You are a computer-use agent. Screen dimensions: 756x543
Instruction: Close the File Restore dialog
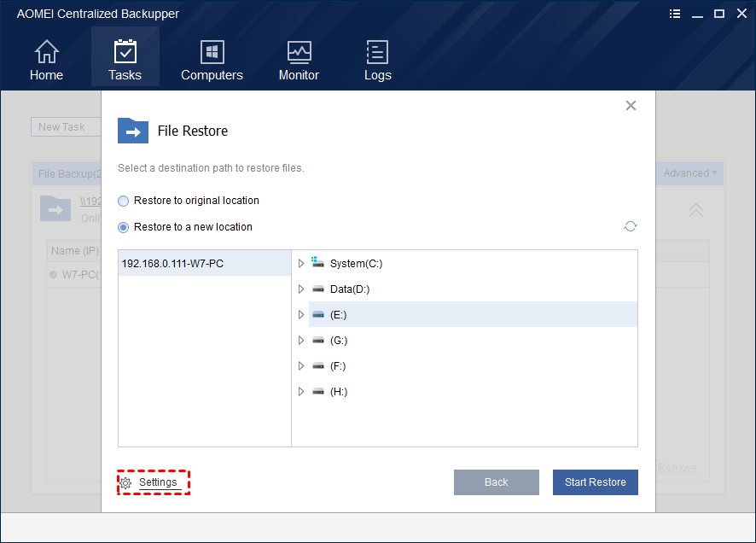631,106
